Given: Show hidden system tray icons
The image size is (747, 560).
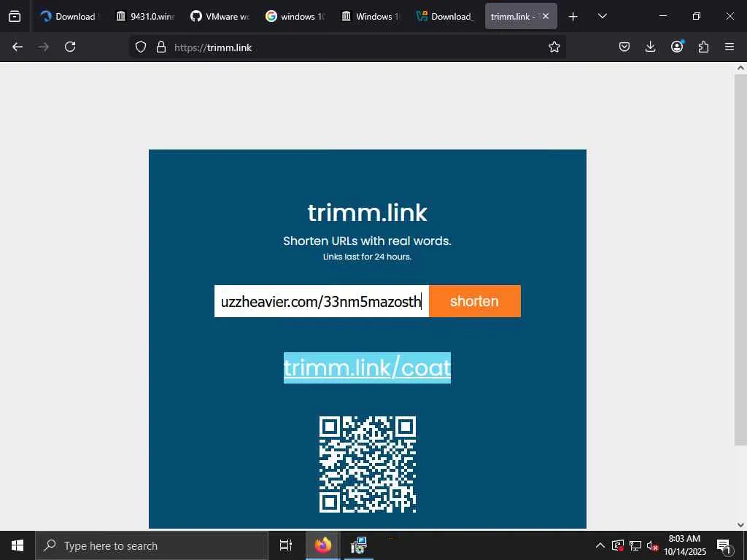Looking at the screenshot, I should coord(600,545).
